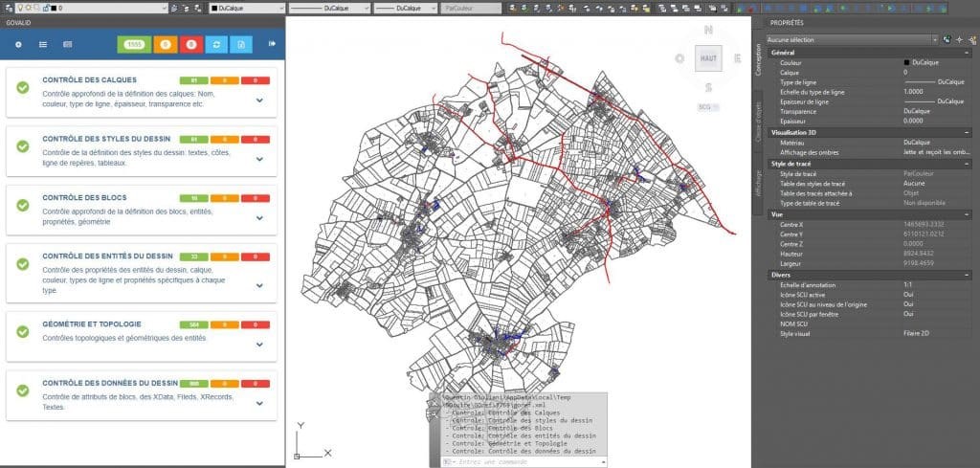Toggle the orange warnings filter badge
The image size is (980, 468).
pyautogui.click(x=166, y=44)
